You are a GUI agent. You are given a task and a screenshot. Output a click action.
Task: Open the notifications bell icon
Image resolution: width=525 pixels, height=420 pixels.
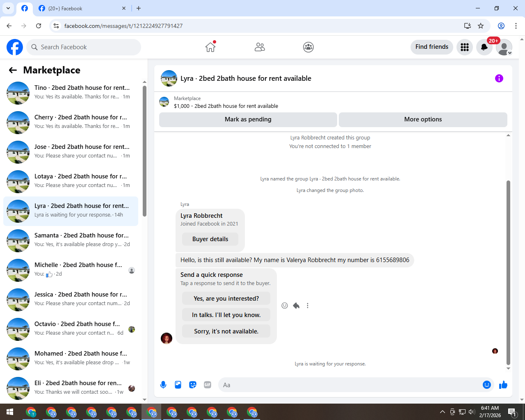(484, 47)
